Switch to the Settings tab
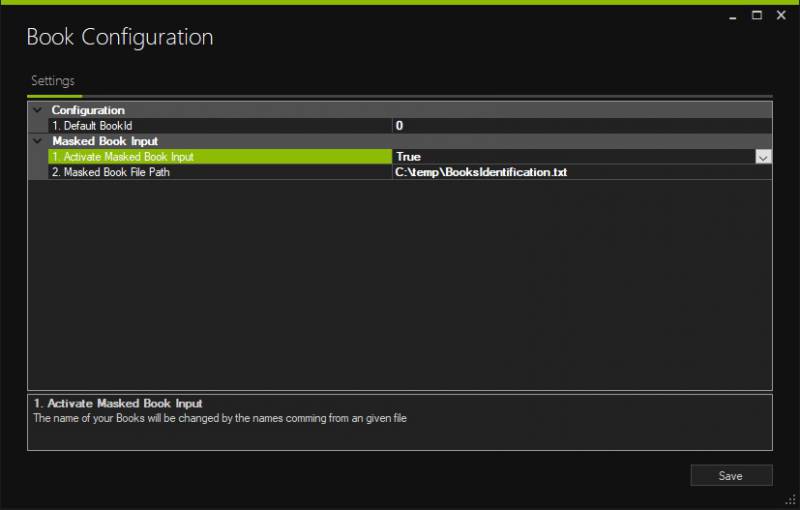The image size is (800, 510). click(52, 81)
